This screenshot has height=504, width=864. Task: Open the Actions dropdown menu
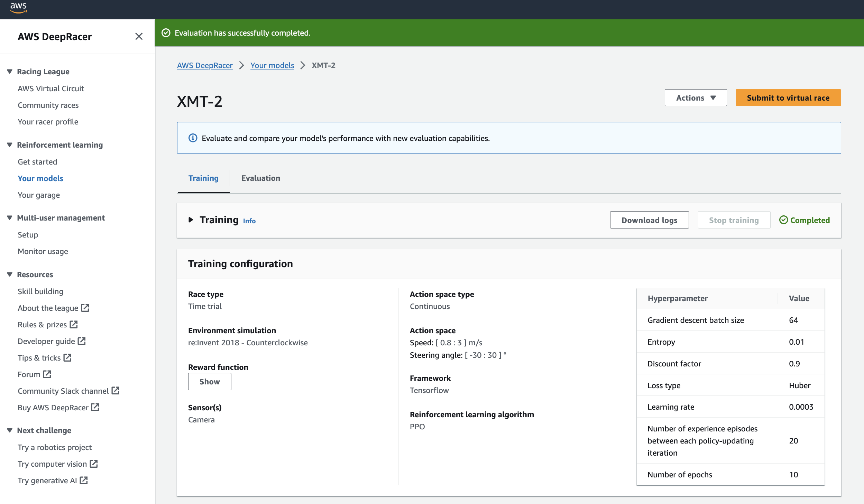tap(695, 98)
